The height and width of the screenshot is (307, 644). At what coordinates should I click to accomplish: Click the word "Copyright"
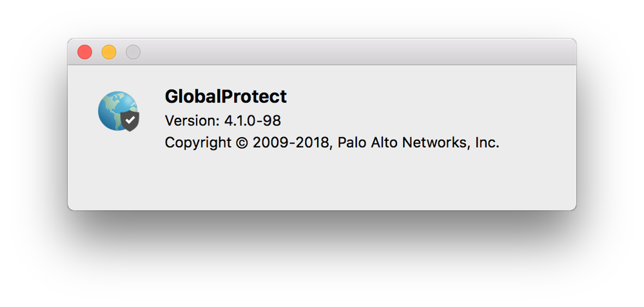click(x=198, y=143)
